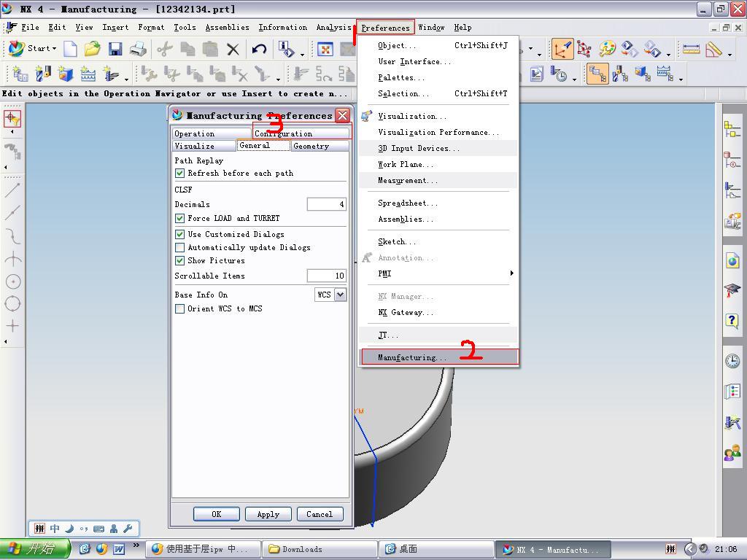
Task: Enable Orient WCS to MCS checkbox
Action: pos(179,309)
